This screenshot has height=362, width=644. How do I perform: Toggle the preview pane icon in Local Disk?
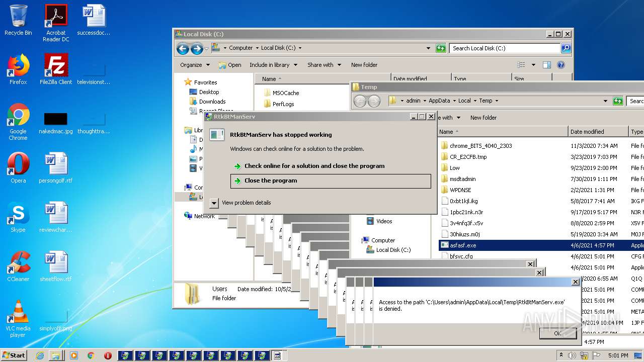coord(547,65)
